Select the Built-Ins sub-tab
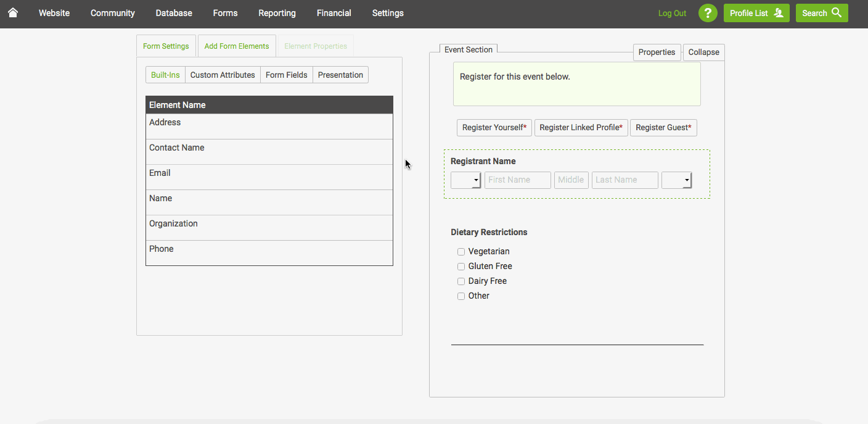The width and height of the screenshot is (868, 424). click(165, 75)
